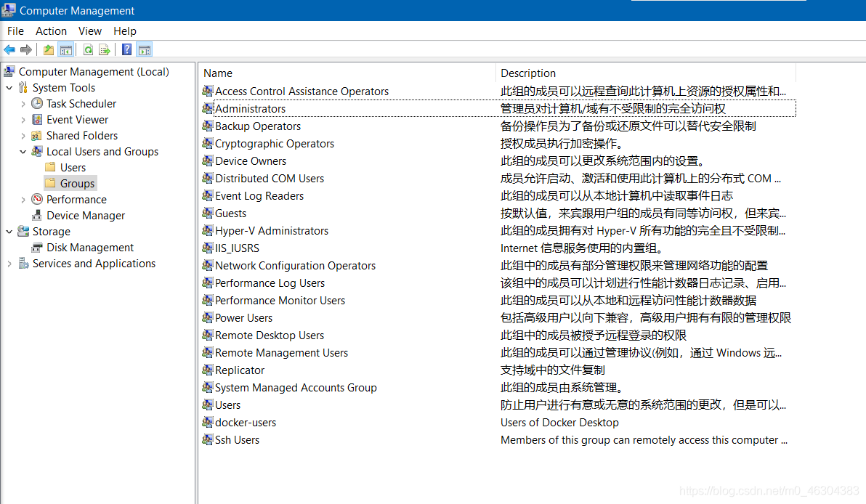Select the Device Owners group
Image resolution: width=866 pixels, height=504 pixels.
[251, 160]
